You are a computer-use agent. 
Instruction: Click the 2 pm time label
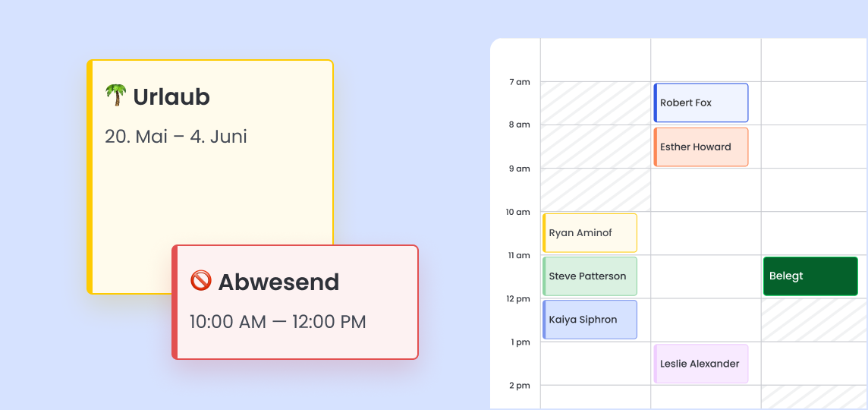[x=520, y=386]
